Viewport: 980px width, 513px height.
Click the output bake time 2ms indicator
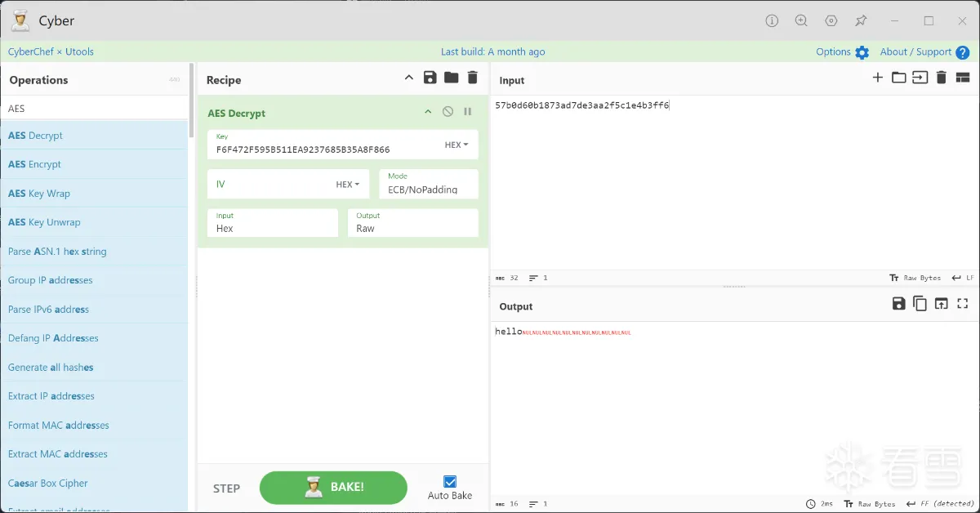pos(819,504)
